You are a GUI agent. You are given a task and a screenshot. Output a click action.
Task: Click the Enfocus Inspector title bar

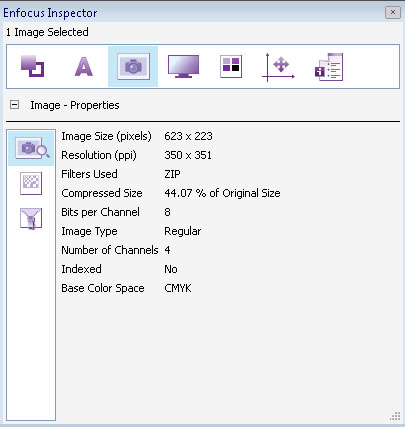pos(193,13)
